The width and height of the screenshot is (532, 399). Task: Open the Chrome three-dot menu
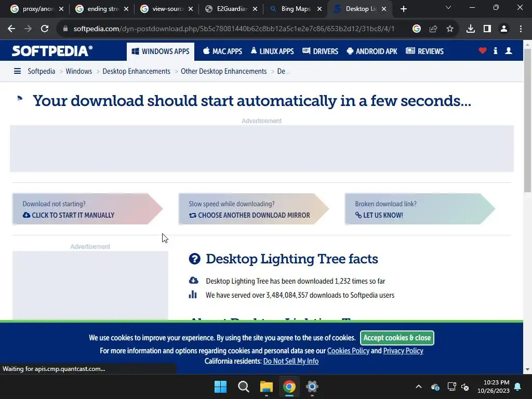coord(521,29)
